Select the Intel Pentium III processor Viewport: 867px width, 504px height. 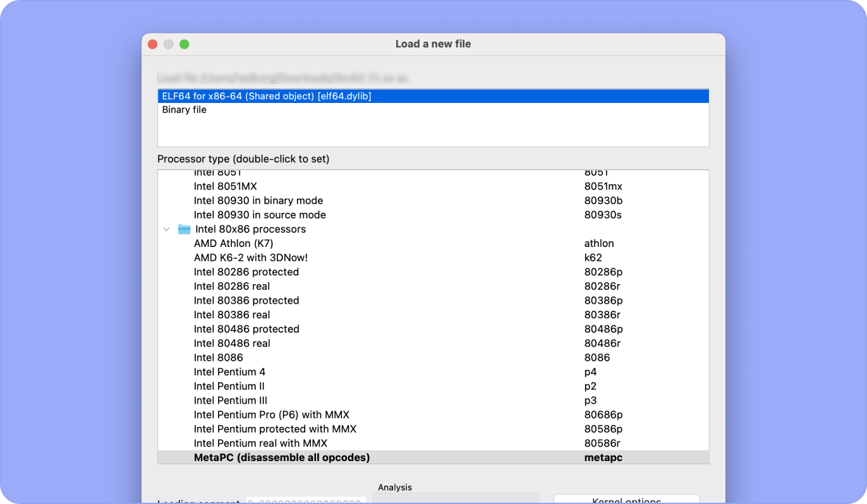230,400
